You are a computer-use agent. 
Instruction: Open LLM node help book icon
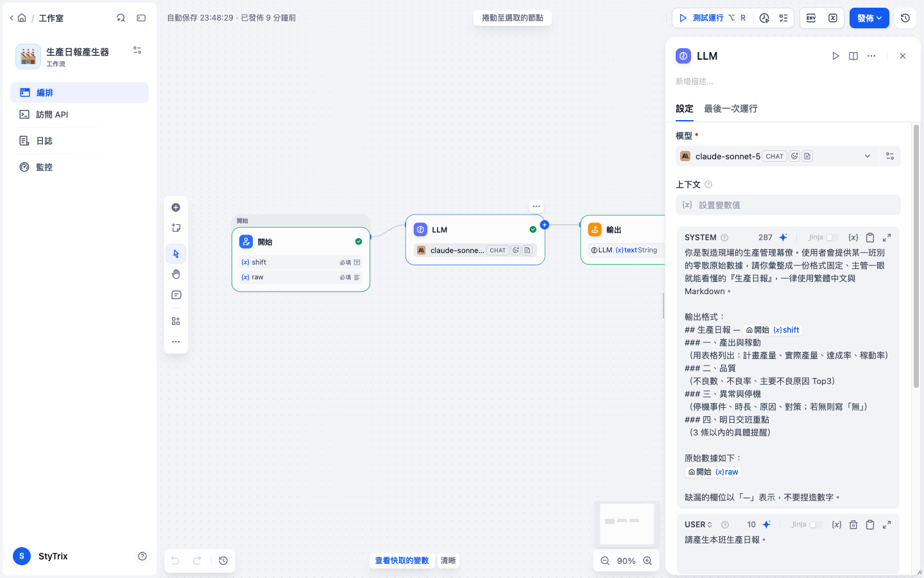(853, 56)
